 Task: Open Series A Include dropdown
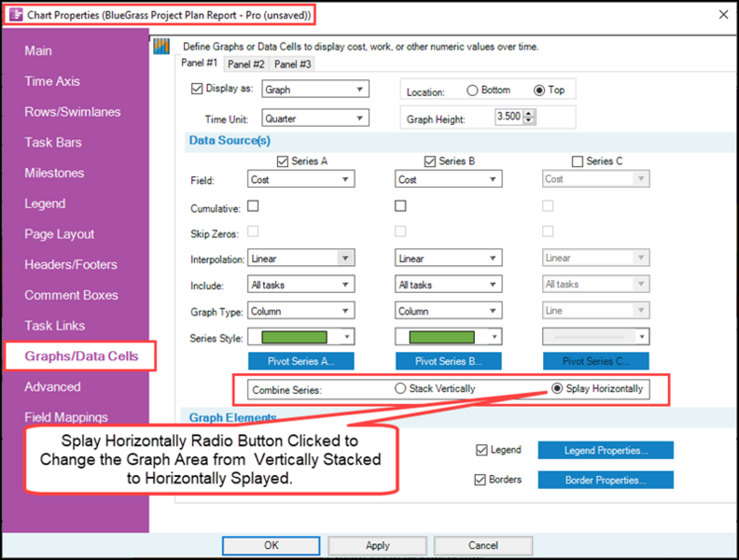tap(301, 285)
